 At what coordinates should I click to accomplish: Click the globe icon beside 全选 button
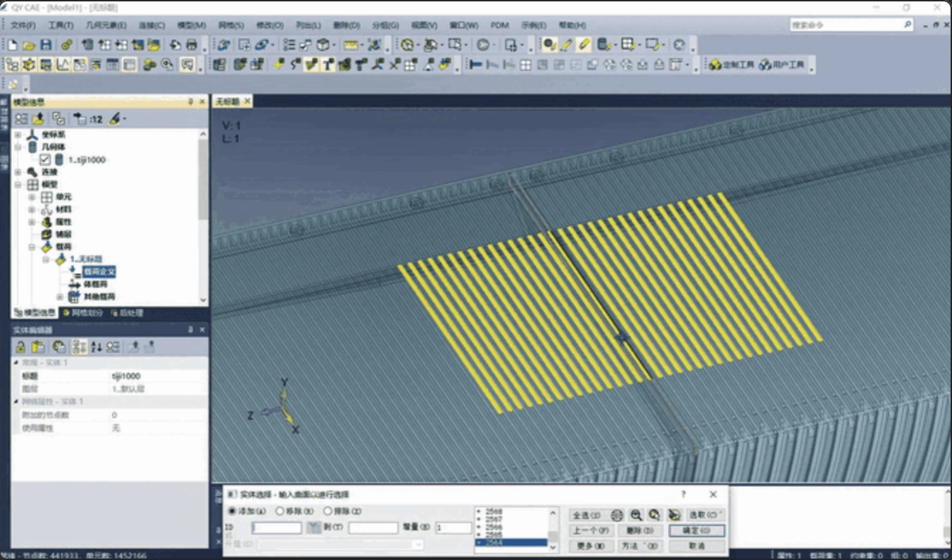617,515
